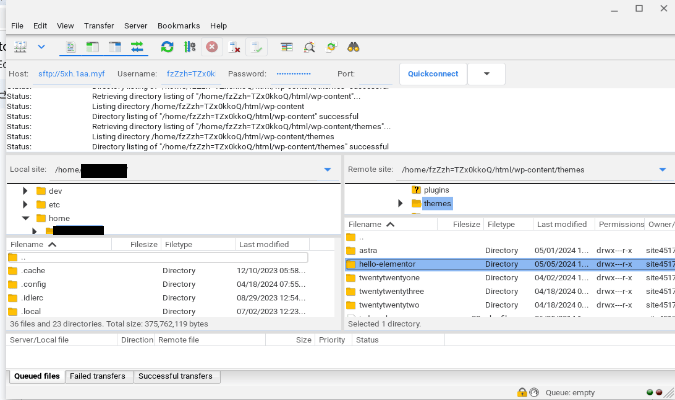Open the Bookmarks menu
The image size is (675, 400).
click(179, 26)
